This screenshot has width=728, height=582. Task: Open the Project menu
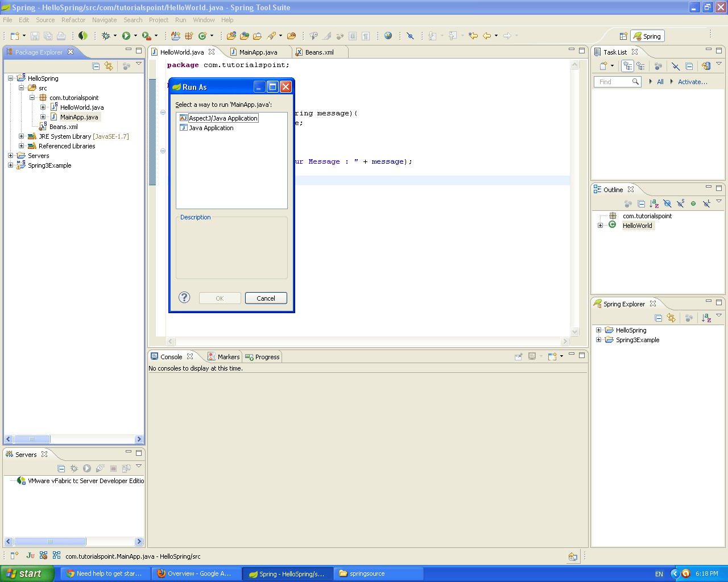[x=159, y=20]
